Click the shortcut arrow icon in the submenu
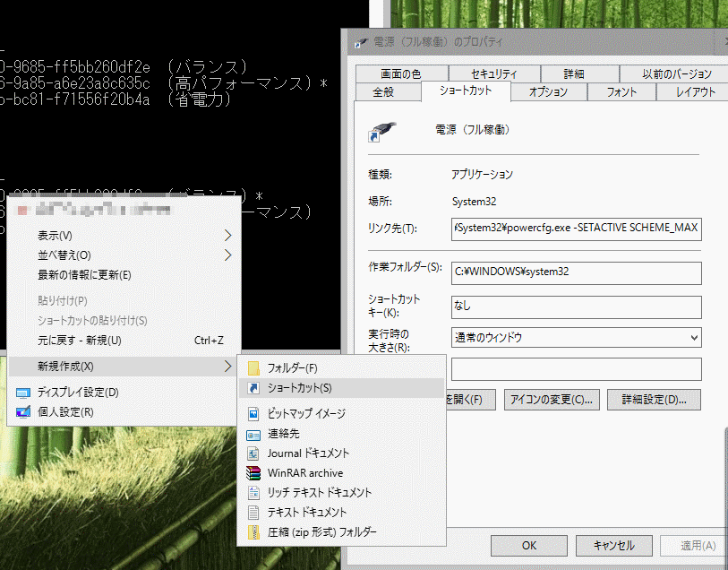 (x=253, y=388)
